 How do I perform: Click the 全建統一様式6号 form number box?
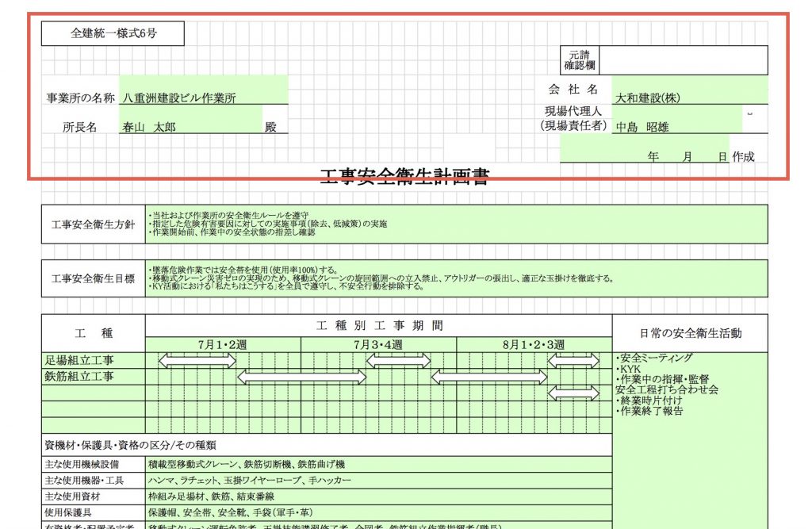(113, 33)
